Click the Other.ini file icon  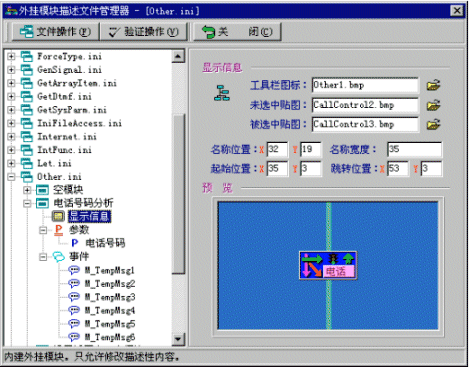(x=27, y=176)
